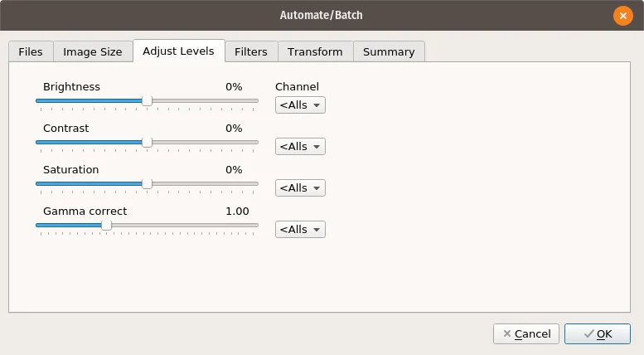This screenshot has width=644, height=355.
Task: Open the Saturation channel dropdown
Action: pyautogui.click(x=300, y=188)
